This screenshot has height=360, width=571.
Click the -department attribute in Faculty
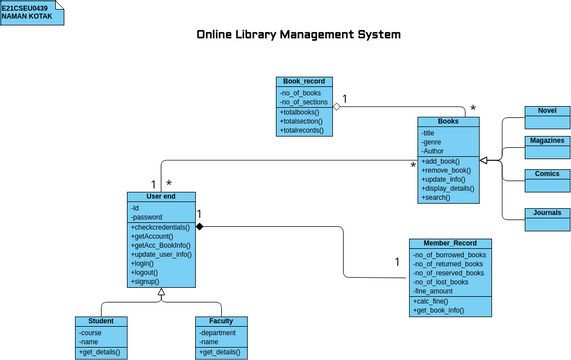click(x=217, y=333)
